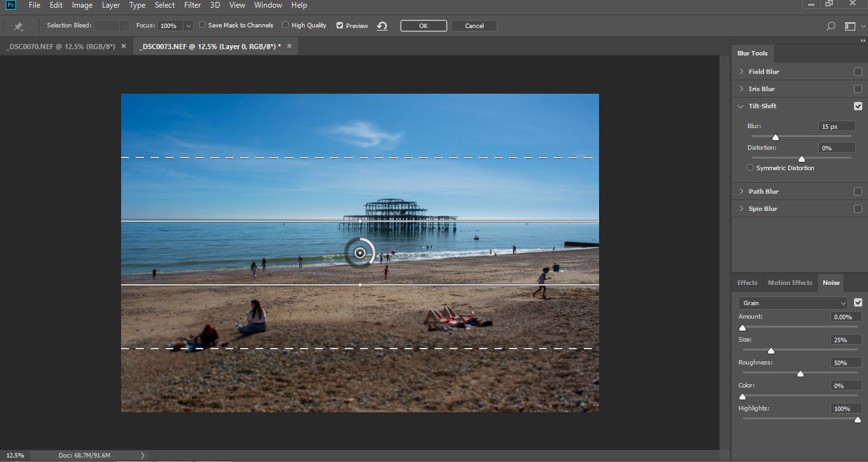Click the workspace switcher icon

click(850, 26)
